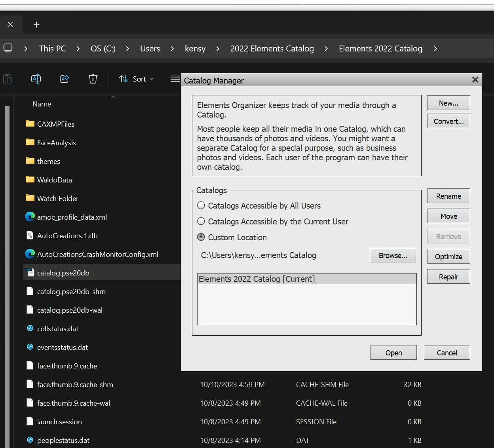Viewport: 494px width, 448px height.
Task: Expand the chevron after This PC breadcrumb
Action: point(78,49)
